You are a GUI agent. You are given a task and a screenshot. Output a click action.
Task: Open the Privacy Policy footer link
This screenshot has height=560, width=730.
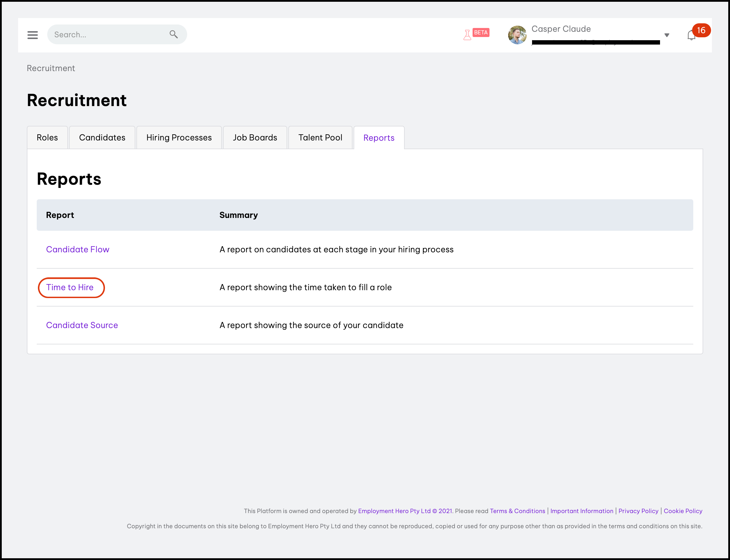coord(638,511)
